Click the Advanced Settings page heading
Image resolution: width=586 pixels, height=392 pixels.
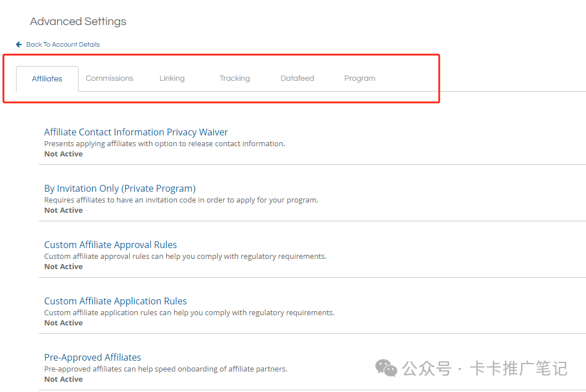click(78, 22)
